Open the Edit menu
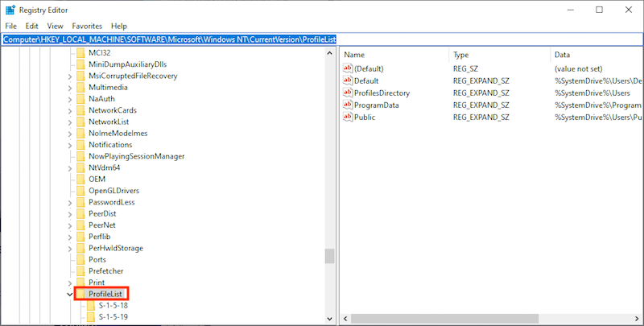 coord(31,26)
